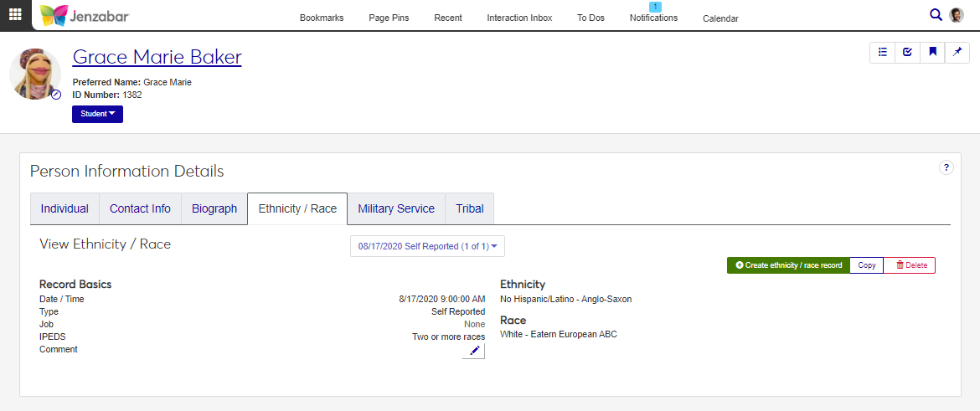Click the View Ethnicity / Race heading
The height and width of the screenshot is (411, 980).
[105, 244]
